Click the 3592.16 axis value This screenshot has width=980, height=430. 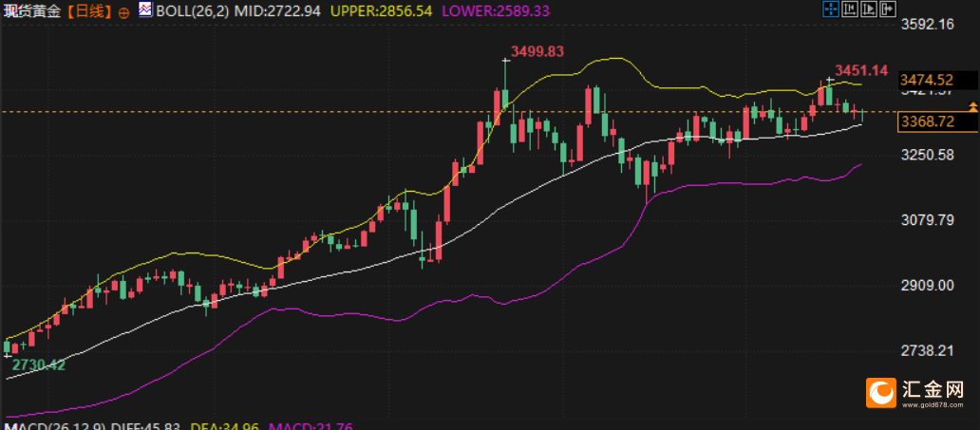pos(928,25)
